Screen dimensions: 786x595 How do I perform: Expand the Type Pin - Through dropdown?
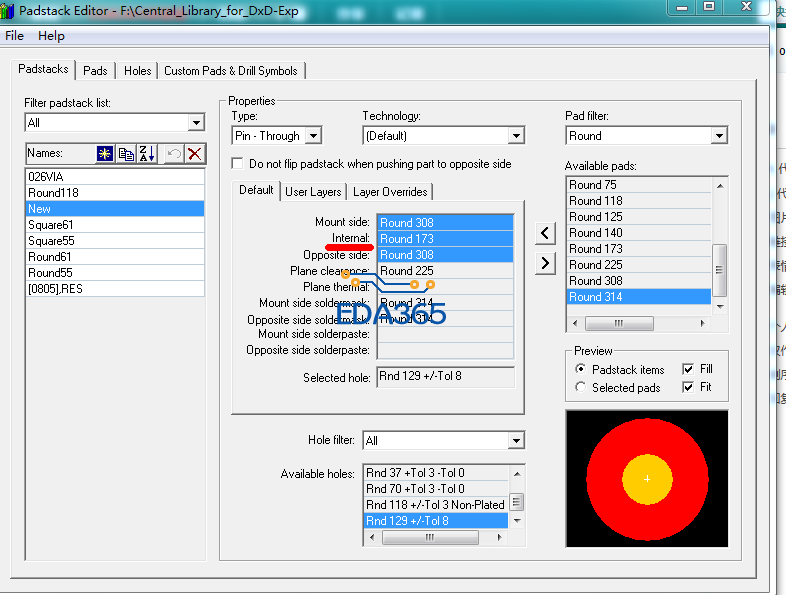pyautogui.click(x=313, y=136)
